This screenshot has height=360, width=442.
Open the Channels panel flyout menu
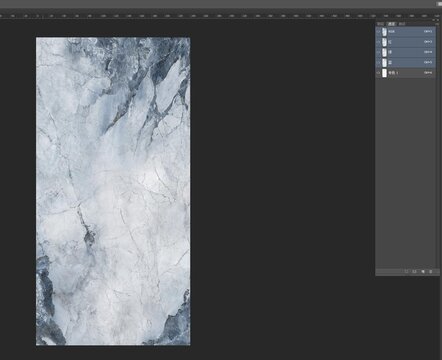(437, 24)
